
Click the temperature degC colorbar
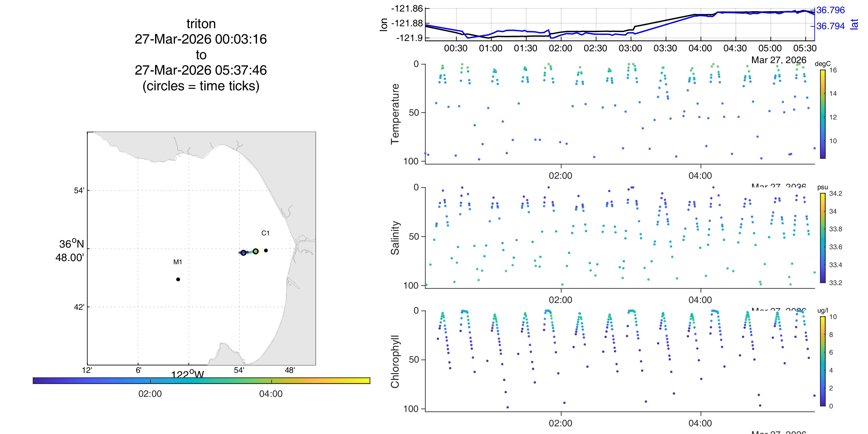click(x=823, y=114)
